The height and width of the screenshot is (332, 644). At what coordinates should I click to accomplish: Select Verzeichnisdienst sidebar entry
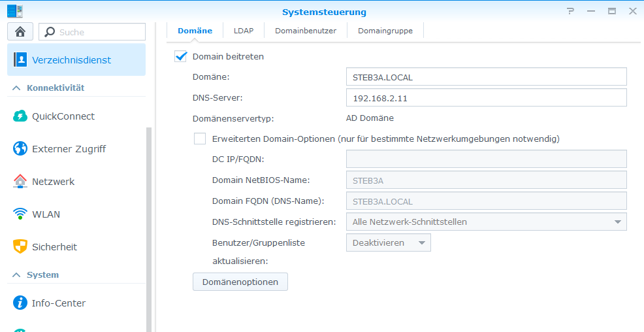pos(76,59)
